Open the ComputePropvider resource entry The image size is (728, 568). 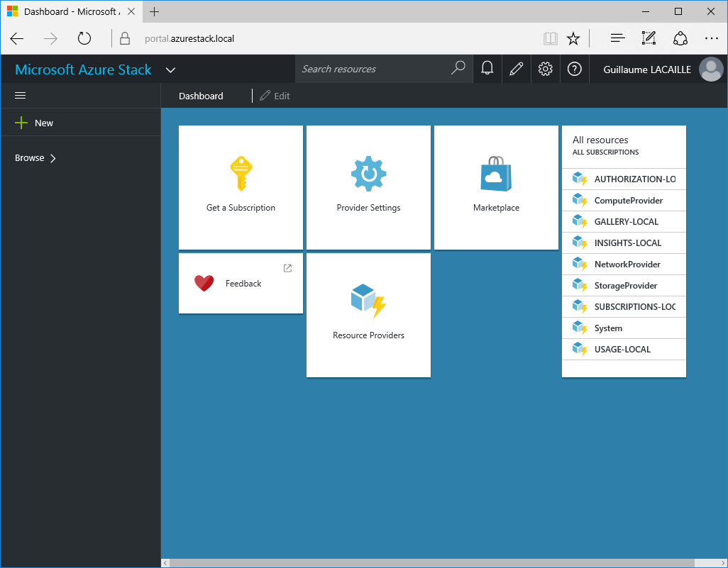click(x=627, y=201)
